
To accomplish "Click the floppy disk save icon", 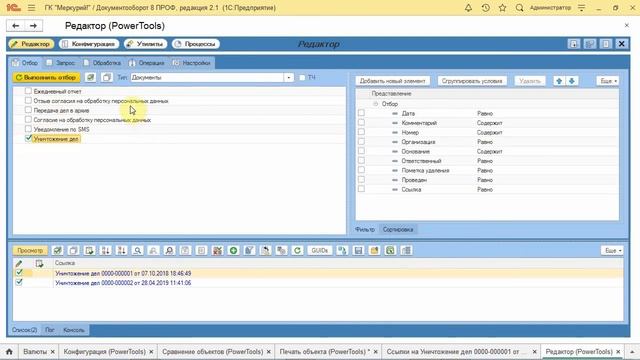I will click(358, 250).
